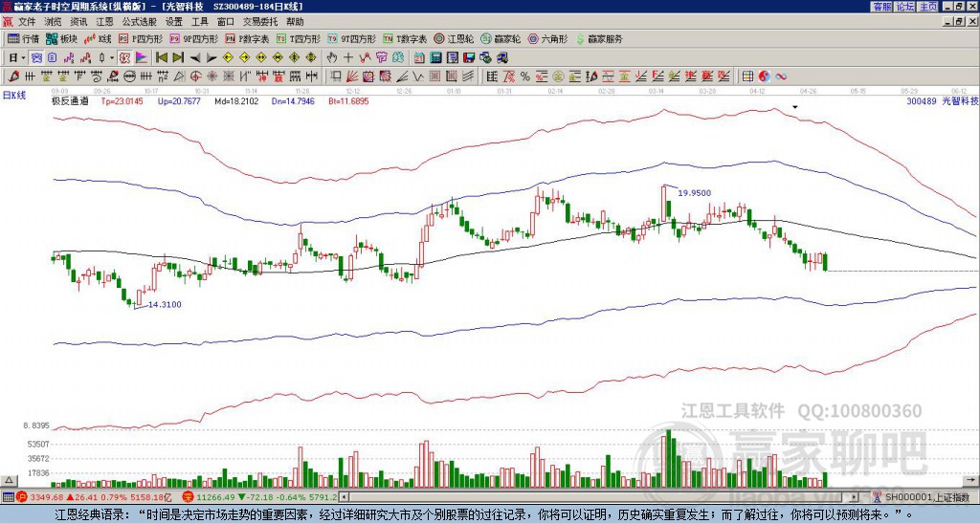Click the grid table icon near yin-yang
Image resolution: width=980 pixels, height=524 pixels.
pyautogui.click(x=747, y=76)
